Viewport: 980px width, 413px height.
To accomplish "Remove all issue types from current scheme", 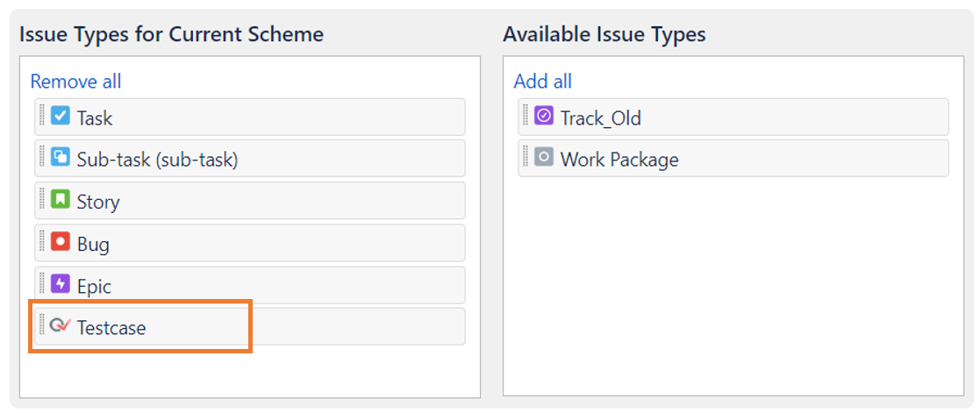I will pyautogui.click(x=75, y=82).
